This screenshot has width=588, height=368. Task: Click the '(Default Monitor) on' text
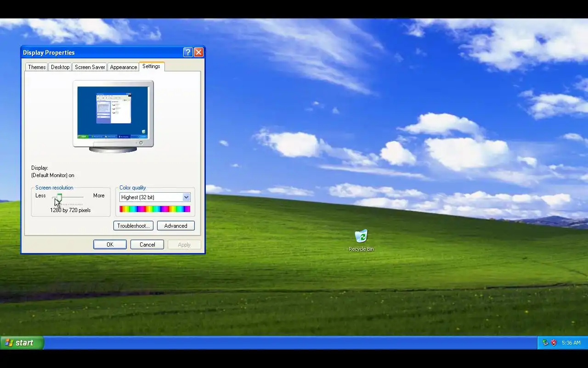pos(53,175)
